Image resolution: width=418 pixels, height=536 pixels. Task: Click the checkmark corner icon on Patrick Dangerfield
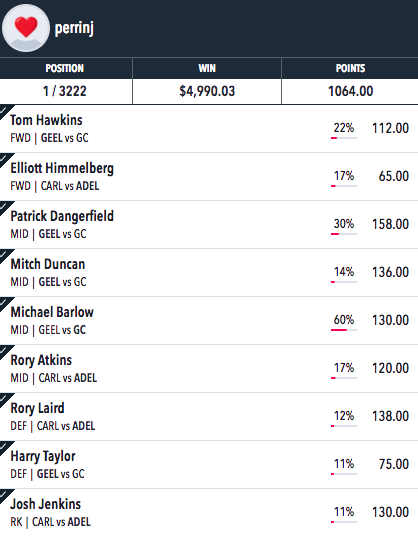pos(5,206)
